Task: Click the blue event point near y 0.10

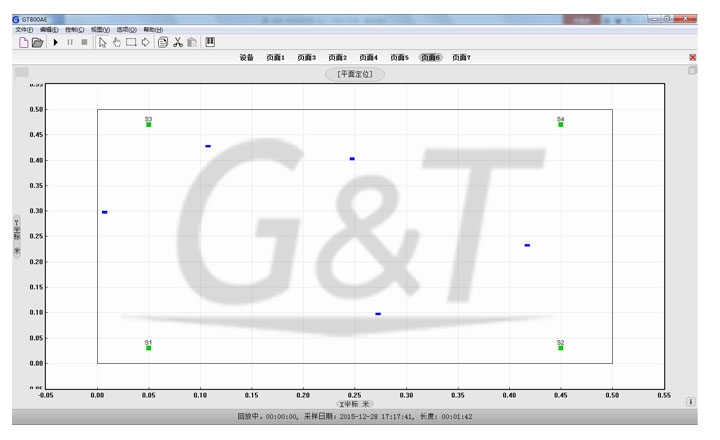Action: (x=378, y=314)
